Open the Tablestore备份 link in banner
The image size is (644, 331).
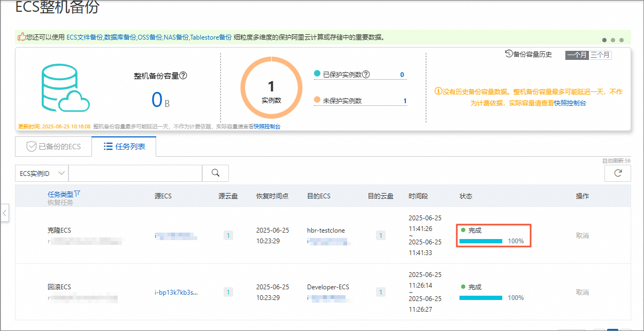click(211, 37)
